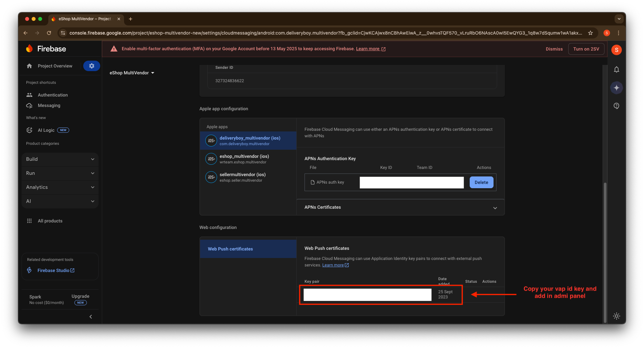Open project settings gear icon
The width and height of the screenshot is (644, 348).
tap(92, 66)
